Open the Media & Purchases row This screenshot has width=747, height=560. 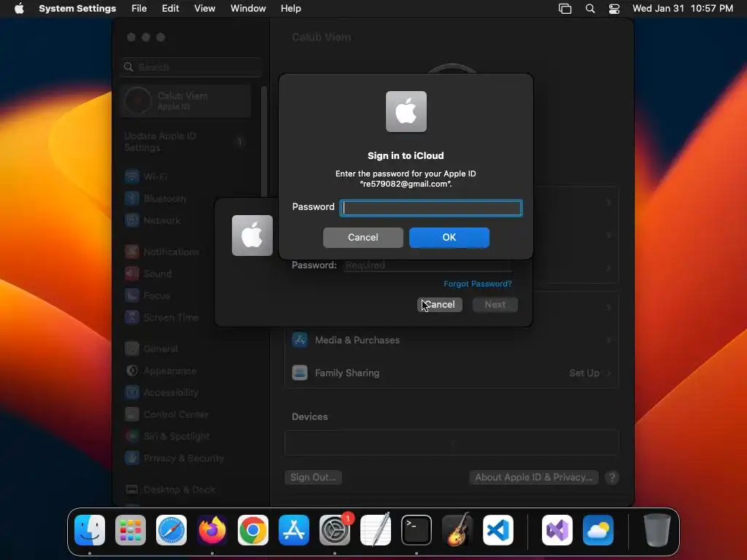[452, 340]
